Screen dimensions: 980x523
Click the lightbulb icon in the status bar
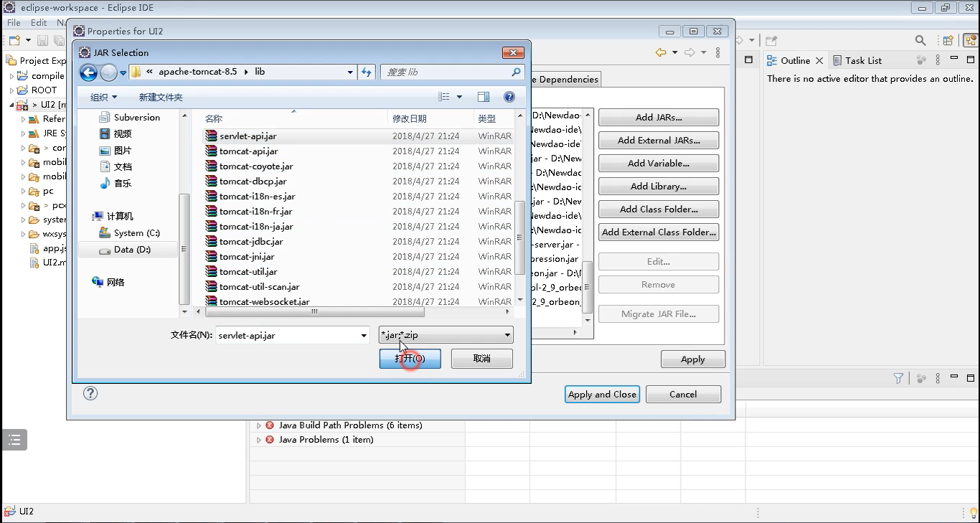[974, 512]
